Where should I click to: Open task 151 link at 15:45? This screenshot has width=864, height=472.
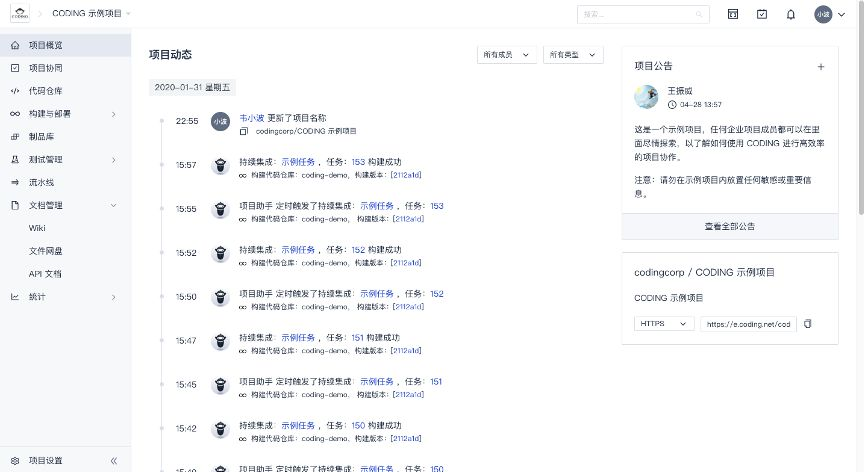pos(436,382)
